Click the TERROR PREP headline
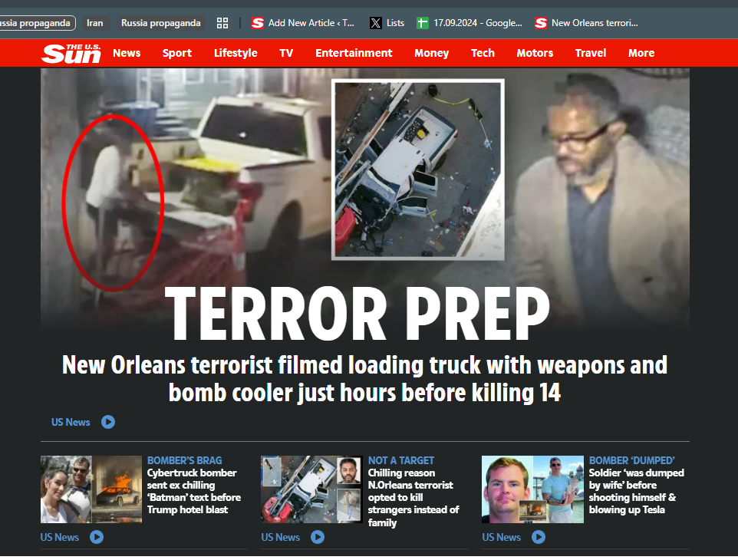This screenshot has height=560, width=738. tap(357, 314)
